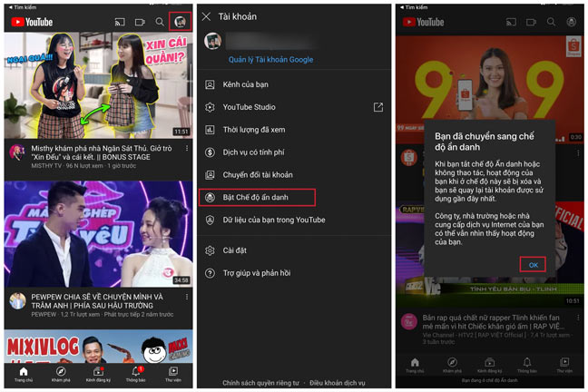Open Chính sách quyền riêng tư link

260,384
